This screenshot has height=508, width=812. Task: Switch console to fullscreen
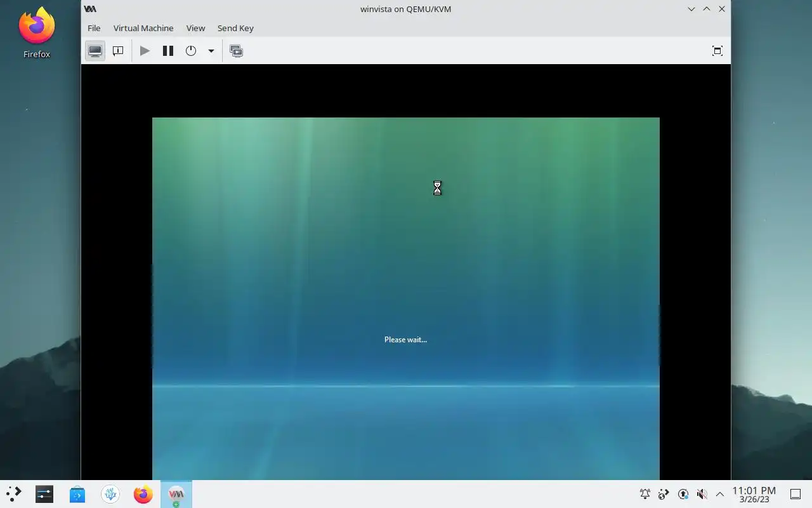pos(717,51)
